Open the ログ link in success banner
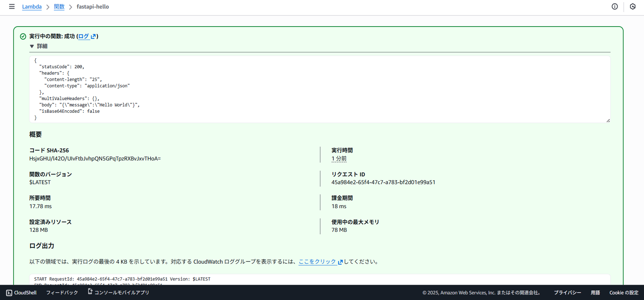 (84, 36)
